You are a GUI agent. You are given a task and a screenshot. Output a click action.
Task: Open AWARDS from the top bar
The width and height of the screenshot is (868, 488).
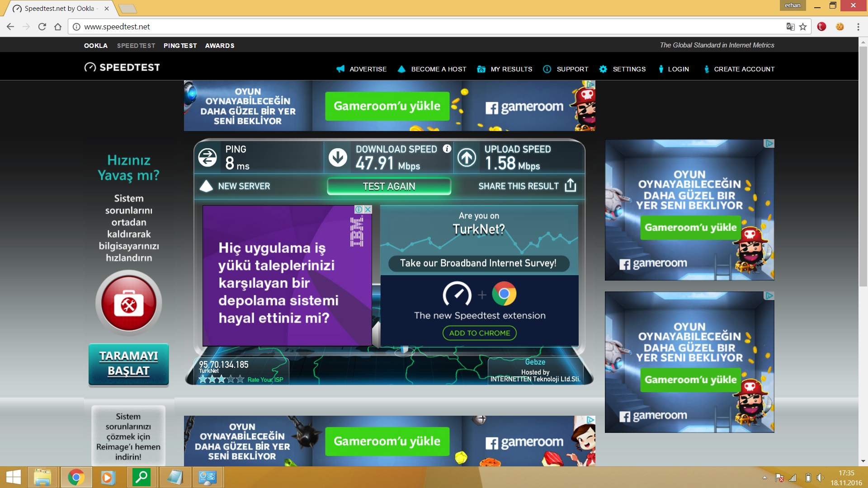(220, 46)
